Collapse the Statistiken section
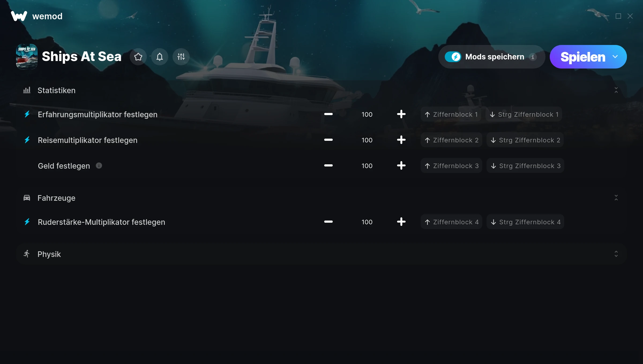This screenshot has height=364, width=643. [616, 90]
